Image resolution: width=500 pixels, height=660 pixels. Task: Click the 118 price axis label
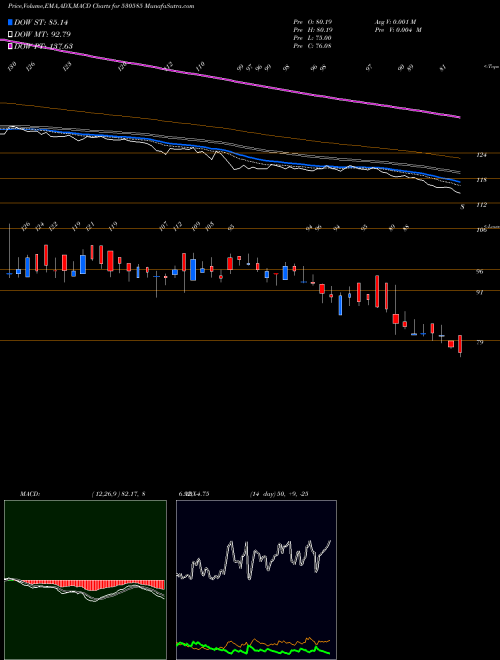(481, 180)
